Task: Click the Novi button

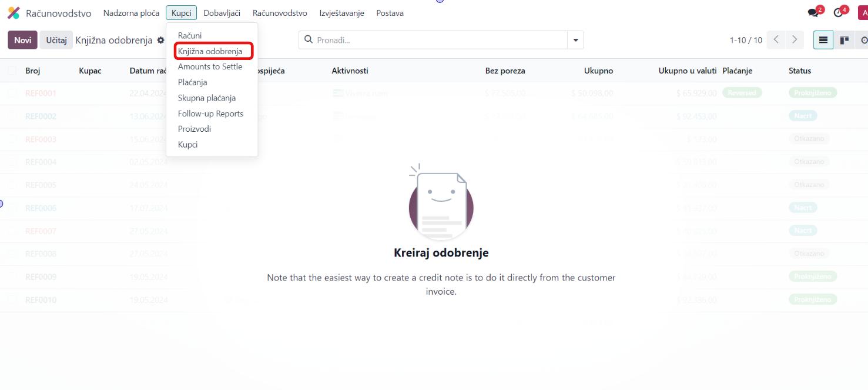Action: [x=22, y=40]
